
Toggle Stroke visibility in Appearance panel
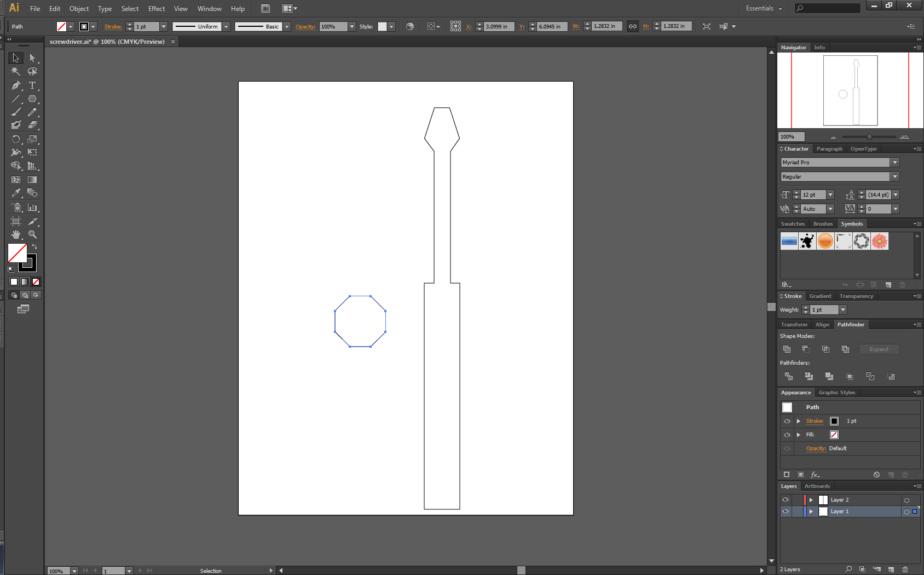[x=787, y=421]
